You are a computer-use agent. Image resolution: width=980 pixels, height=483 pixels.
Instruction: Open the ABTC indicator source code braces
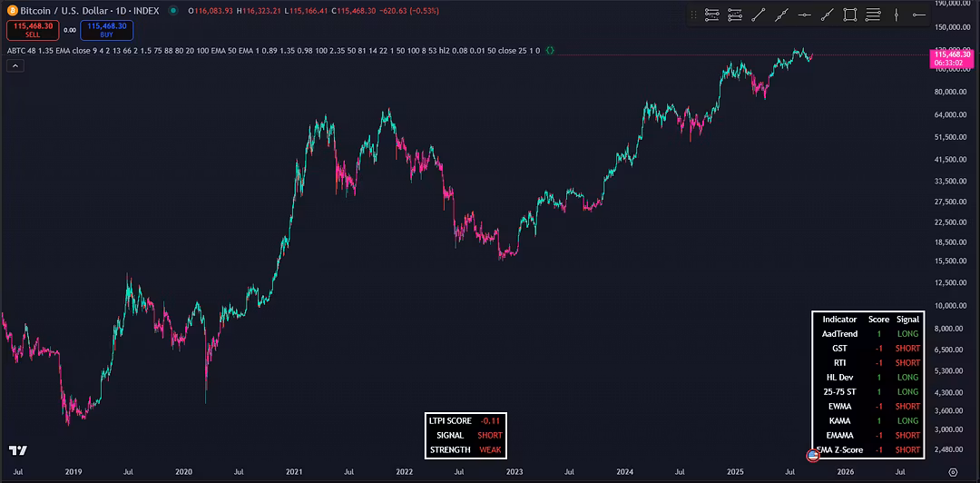pyautogui.click(x=550, y=51)
